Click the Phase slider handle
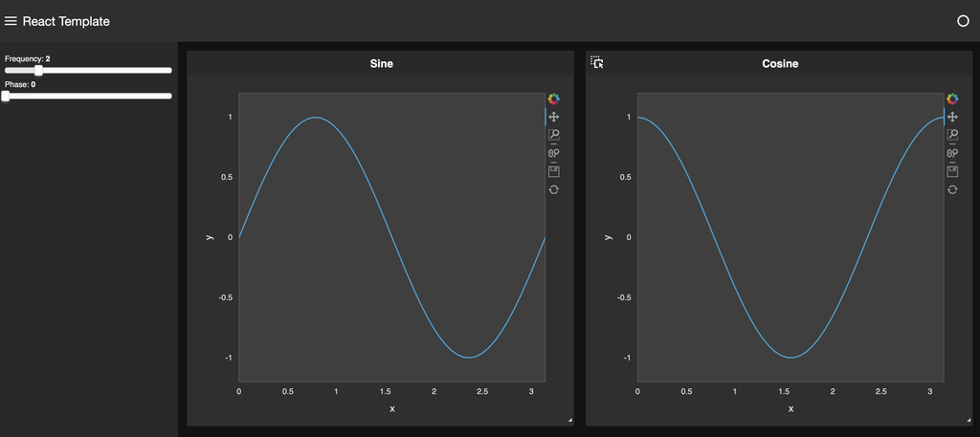The image size is (980, 437). tap(6, 96)
